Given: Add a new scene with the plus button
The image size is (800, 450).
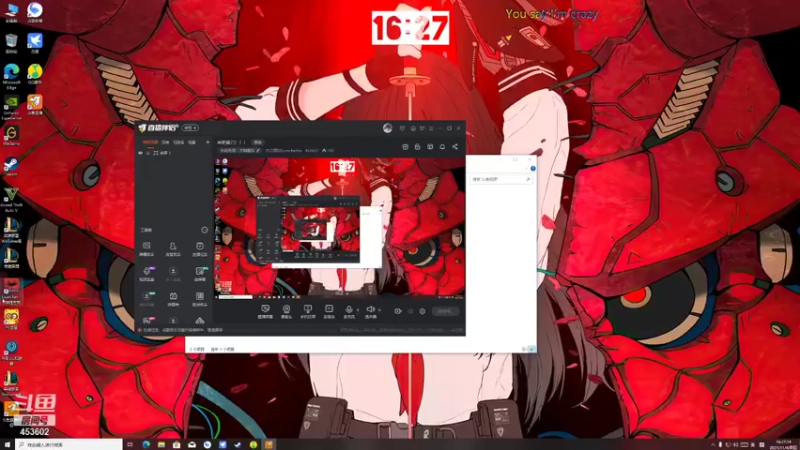Looking at the screenshot, I should point(208,142).
